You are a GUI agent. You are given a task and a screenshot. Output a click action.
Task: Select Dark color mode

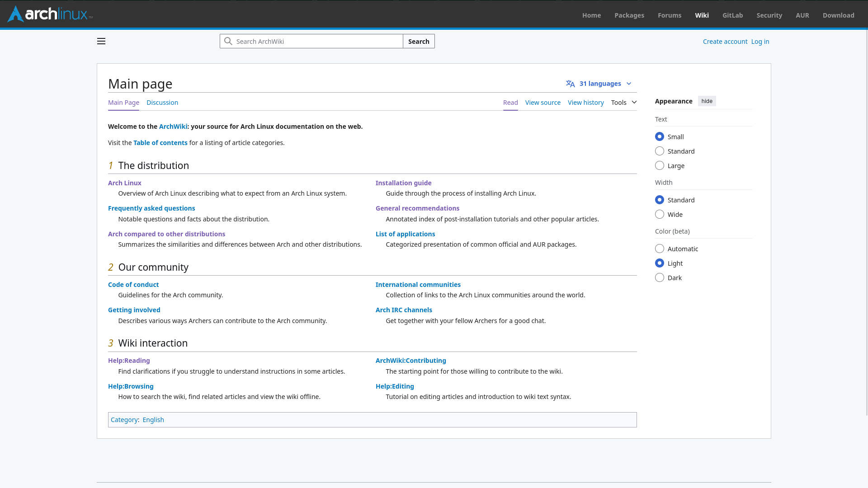click(x=660, y=277)
